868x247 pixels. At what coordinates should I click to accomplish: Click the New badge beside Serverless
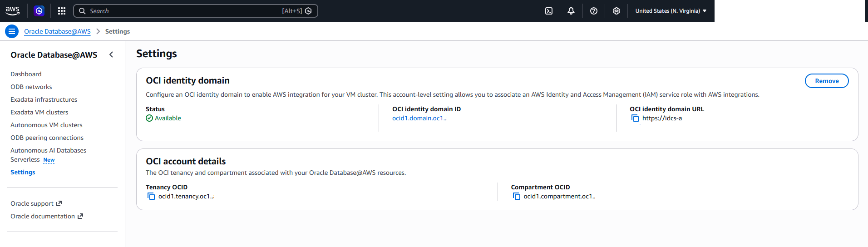49,160
